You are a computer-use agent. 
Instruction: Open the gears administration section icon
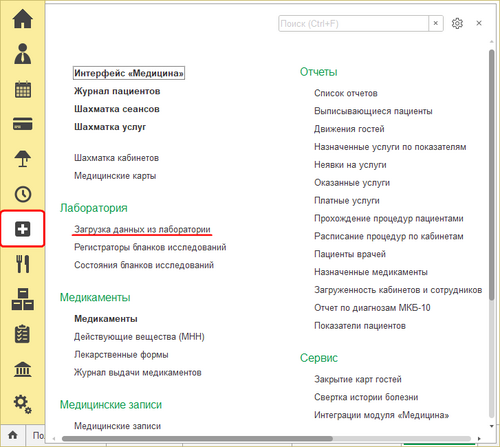tap(23, 404)
